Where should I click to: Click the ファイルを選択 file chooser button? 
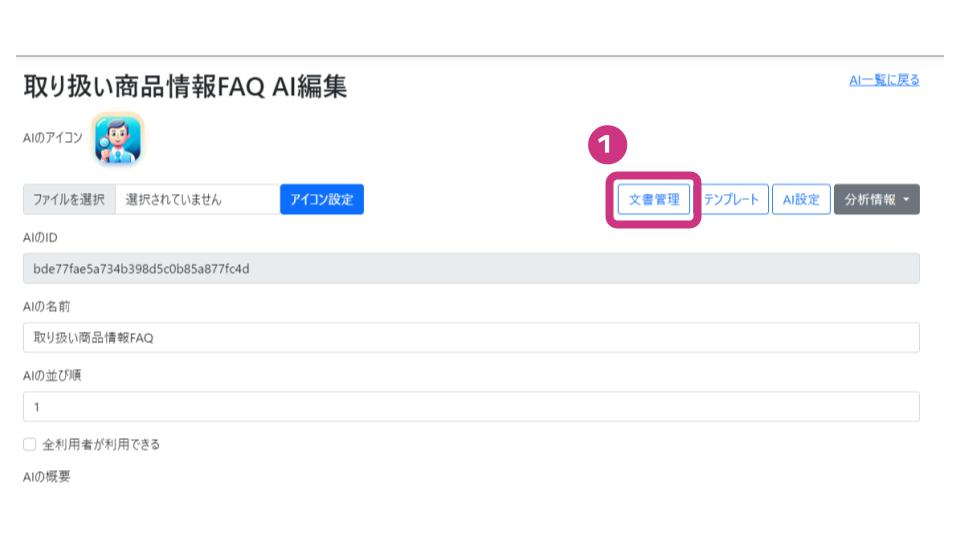(x=69, y=200)
